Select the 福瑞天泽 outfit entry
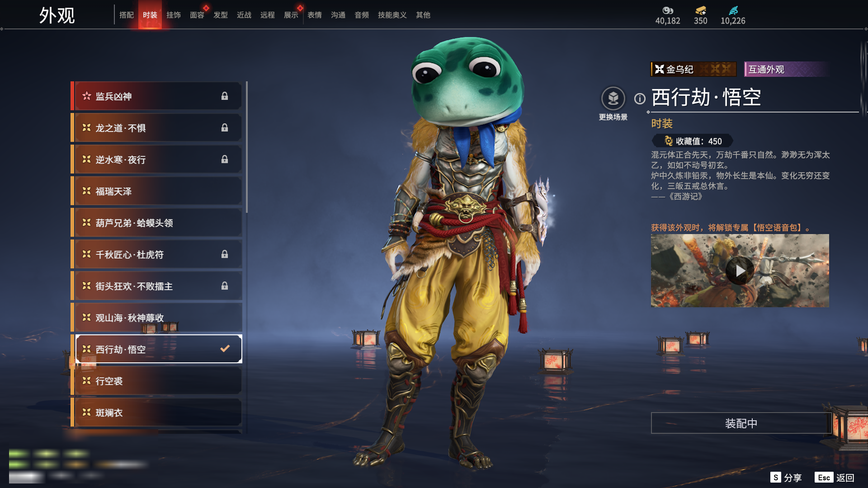 click(156, 191)
